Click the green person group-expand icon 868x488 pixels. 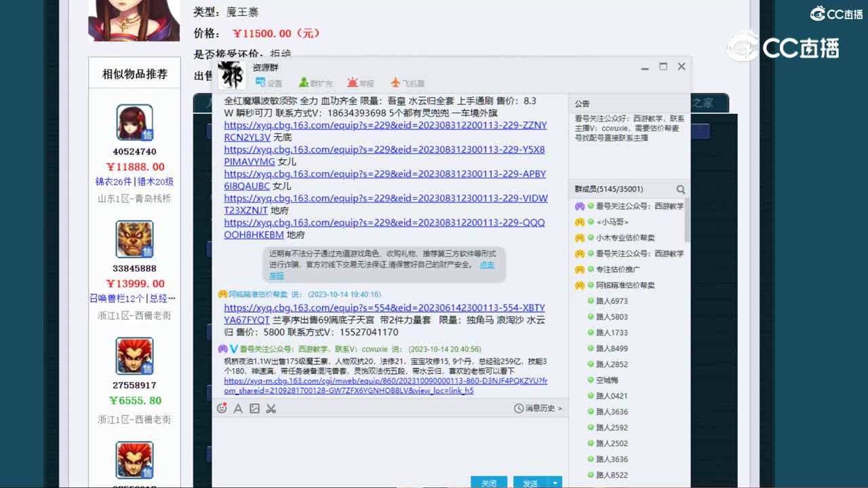click(304, 83)
